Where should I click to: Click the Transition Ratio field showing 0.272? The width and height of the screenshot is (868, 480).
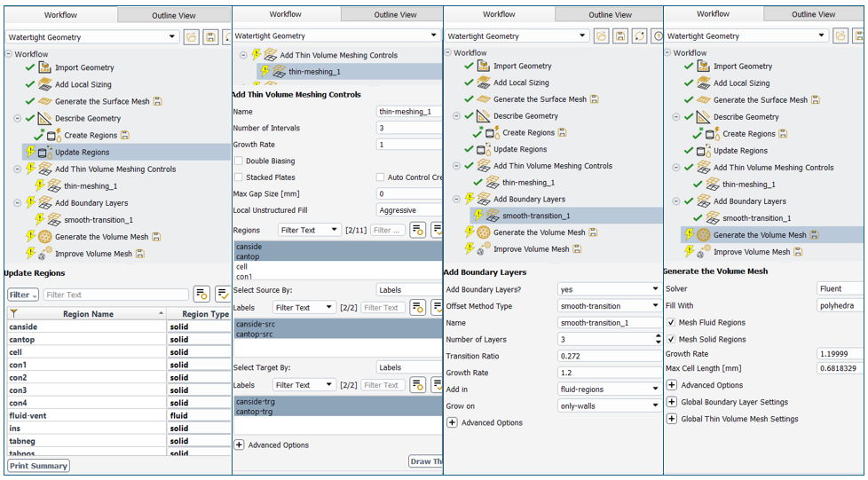click(x=609, y=356)
